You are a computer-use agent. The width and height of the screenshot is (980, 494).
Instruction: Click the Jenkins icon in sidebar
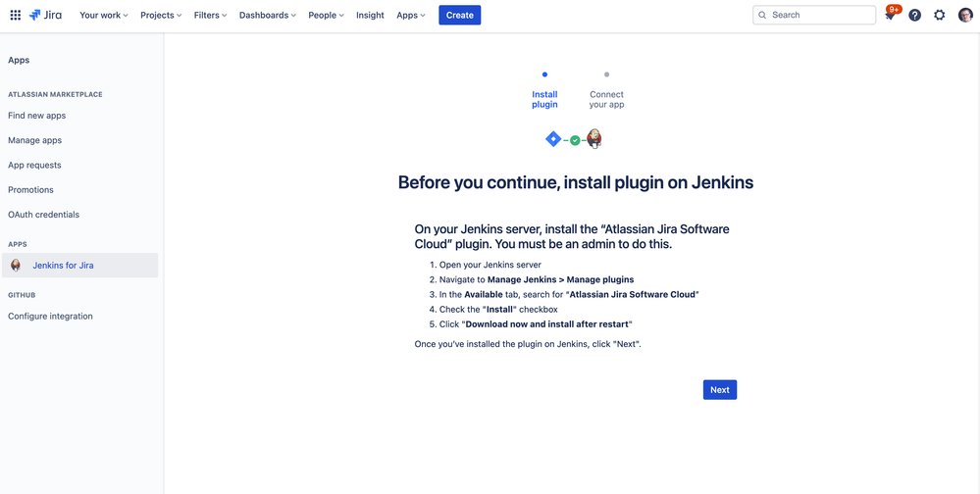point(17,266)
